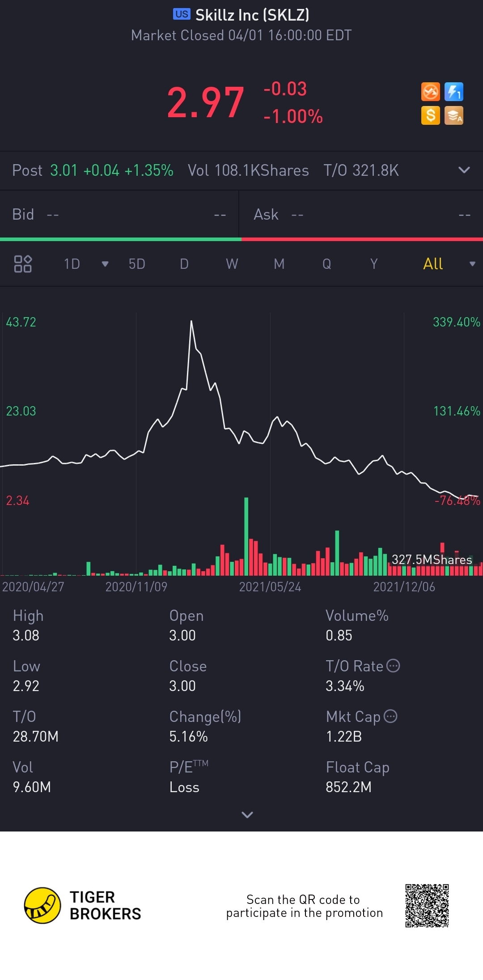Tap the -0.03 price change value

(x=285, y=89)
